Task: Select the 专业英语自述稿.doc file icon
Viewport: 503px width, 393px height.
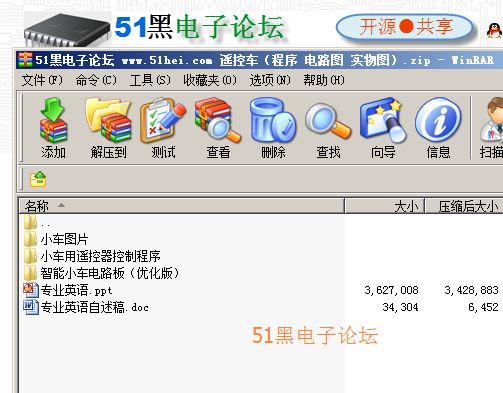Action: (x=31, y=307)
